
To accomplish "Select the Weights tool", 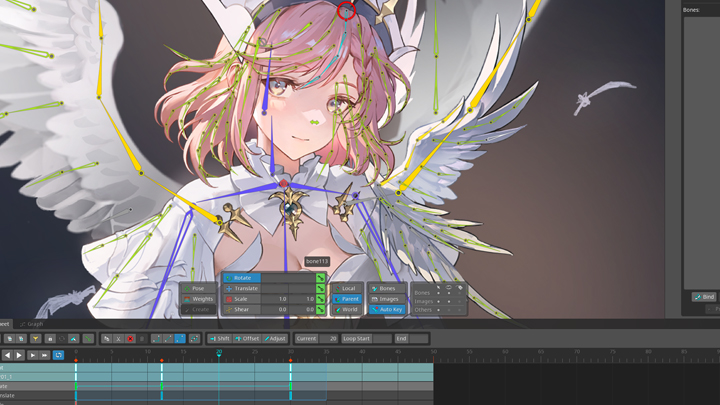I will (x=198, y=299).
